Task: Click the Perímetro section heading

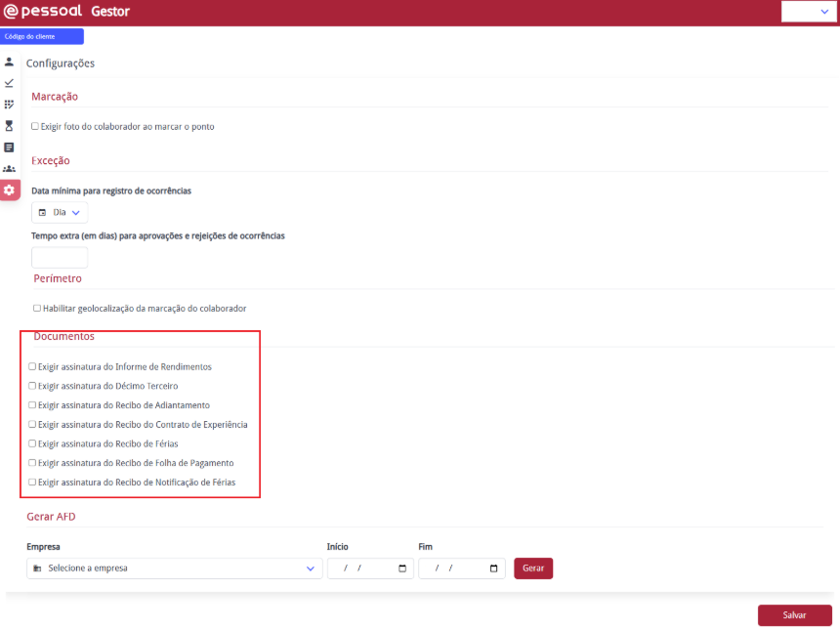Action: tap(58, 278)
